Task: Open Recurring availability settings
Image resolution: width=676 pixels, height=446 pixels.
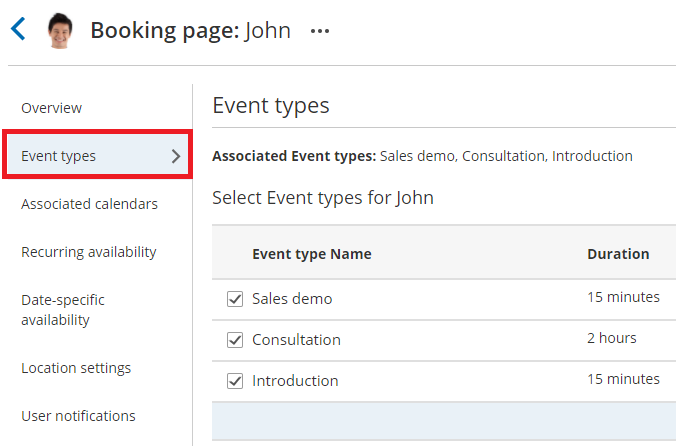Action: 89,252
